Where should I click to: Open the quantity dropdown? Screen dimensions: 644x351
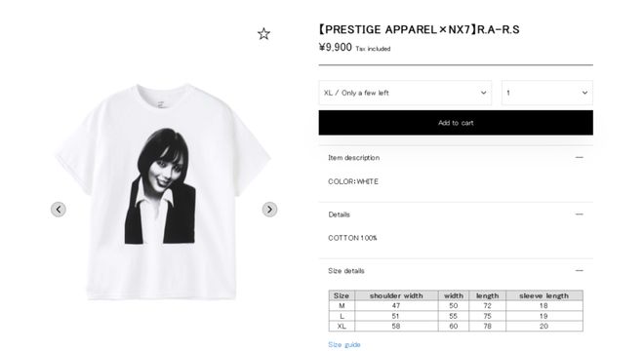coord(547,93)
